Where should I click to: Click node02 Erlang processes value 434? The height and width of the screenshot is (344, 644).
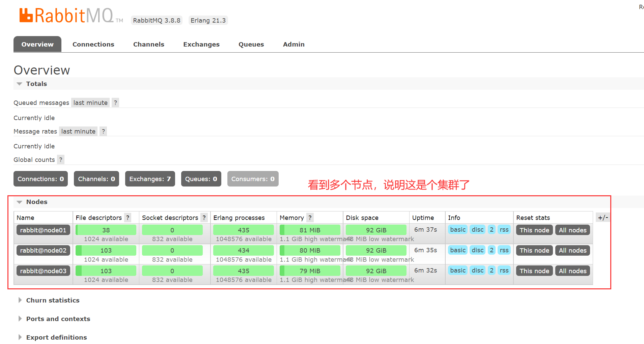(244, 250)
